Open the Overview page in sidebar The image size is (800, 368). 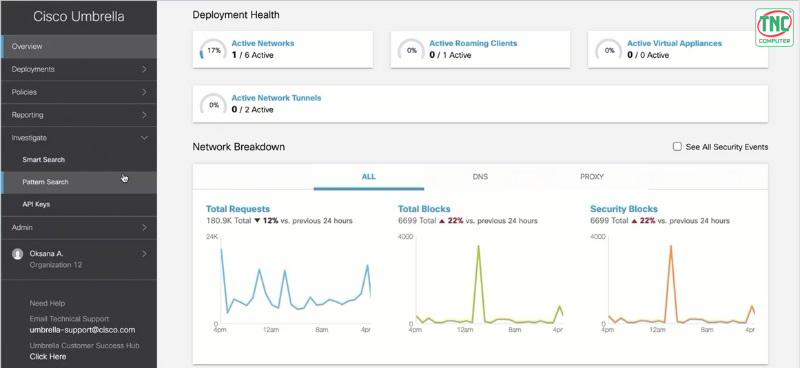79,46
